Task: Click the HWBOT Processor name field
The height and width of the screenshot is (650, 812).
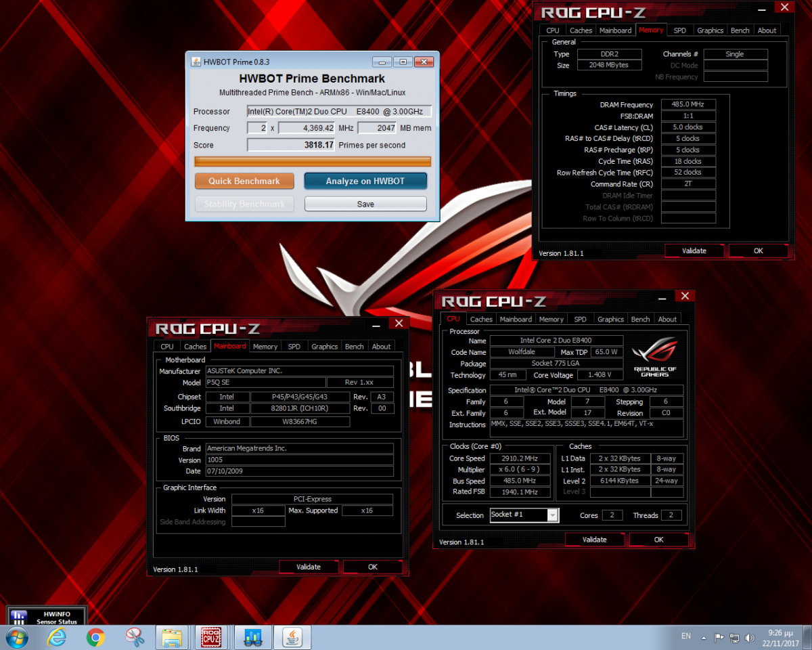Action: [339, 112]
